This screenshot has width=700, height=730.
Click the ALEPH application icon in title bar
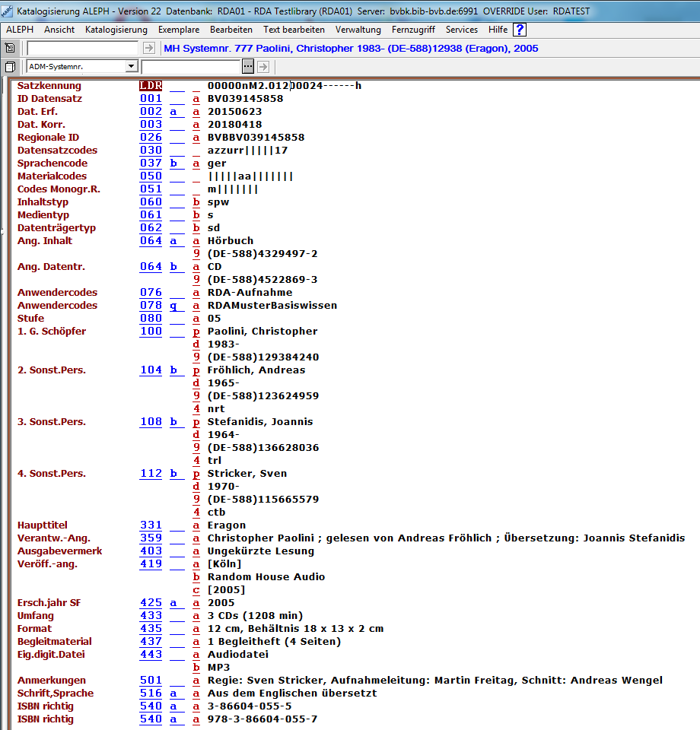[x=8, y=11]
